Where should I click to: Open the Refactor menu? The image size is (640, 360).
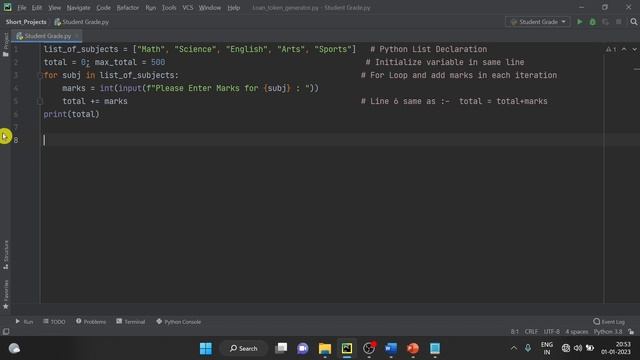(128, 8)
